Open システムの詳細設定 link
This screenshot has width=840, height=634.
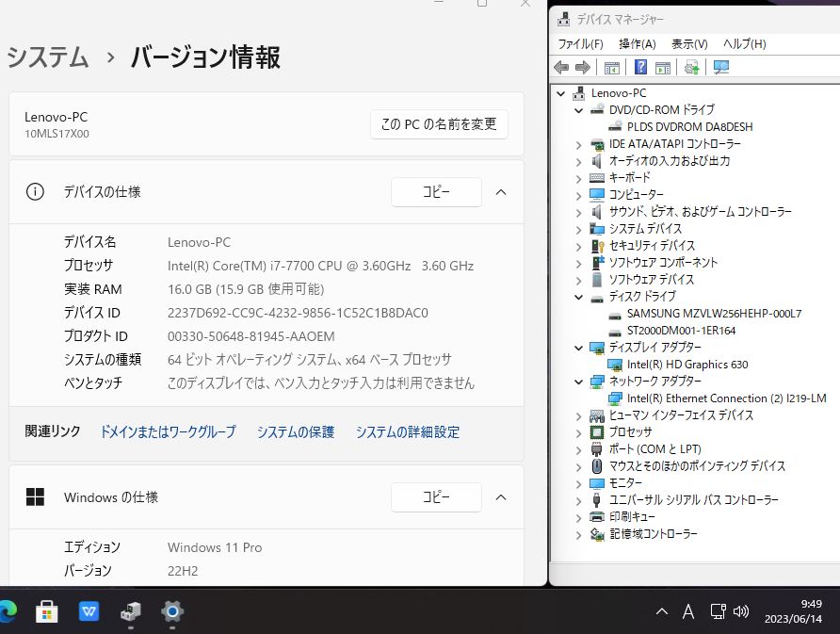coord(408,432)
